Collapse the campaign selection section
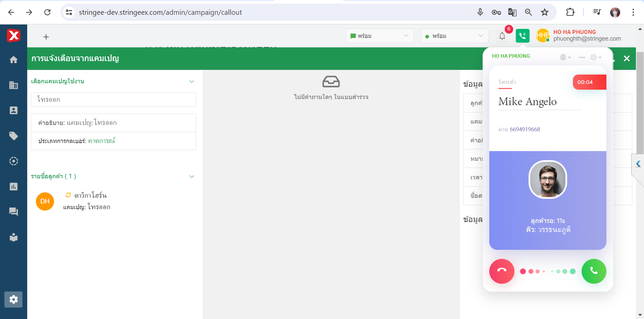644x319 pixels. (x=192, y=81)
